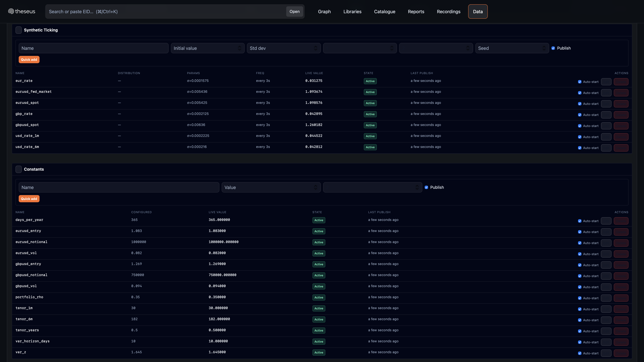Screen dimensions: 644x362
Task: Select the usd_rate_1m row name
Action: pyautogui.click(x=27, y=136)
